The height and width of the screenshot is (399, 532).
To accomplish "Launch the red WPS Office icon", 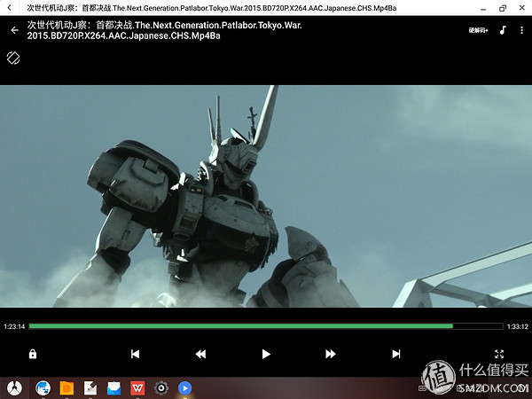I will [x=137, y=387].
